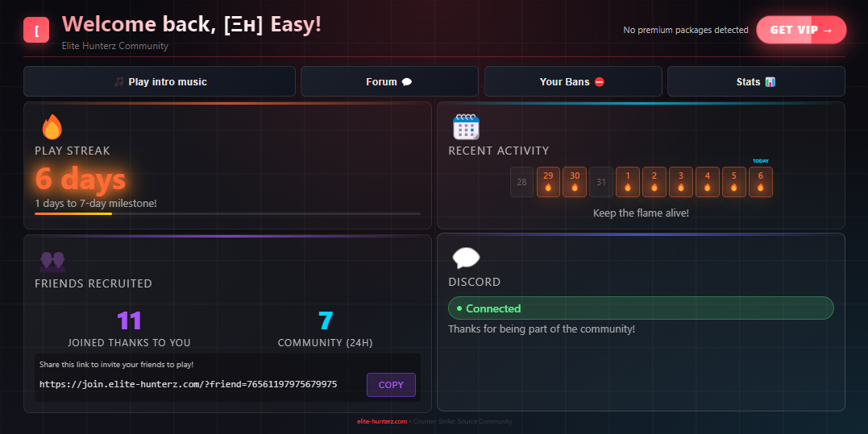Select day 29 flame tile
The image size is (868, 434).
click(548, 182)
